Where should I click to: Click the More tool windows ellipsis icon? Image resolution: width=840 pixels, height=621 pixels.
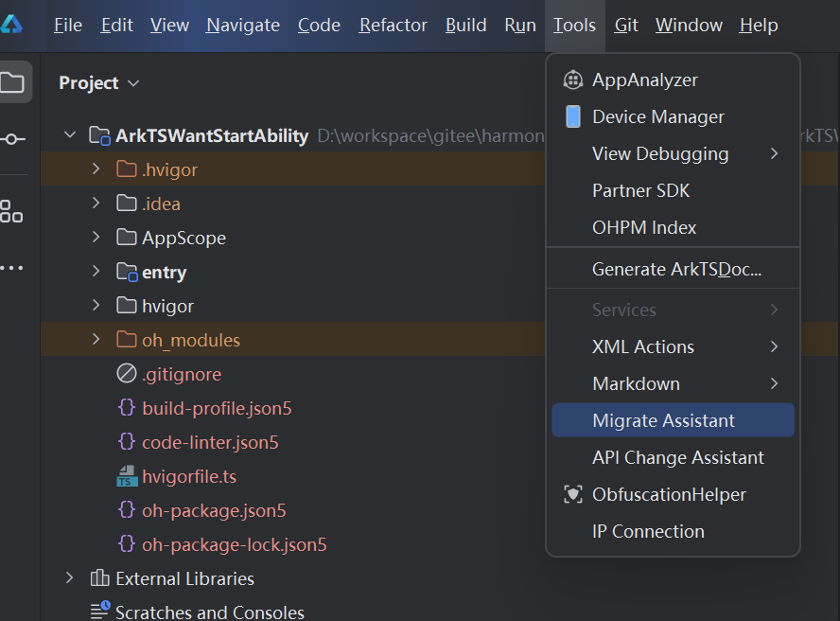point(11,268)
